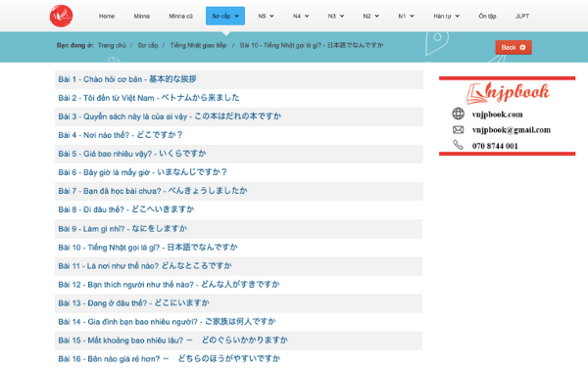This screenshot has width=588, height=368.
Task: Open lesson Bài 5 - Giá bao nhiêu vậy?
Action: tap(132, 154)
